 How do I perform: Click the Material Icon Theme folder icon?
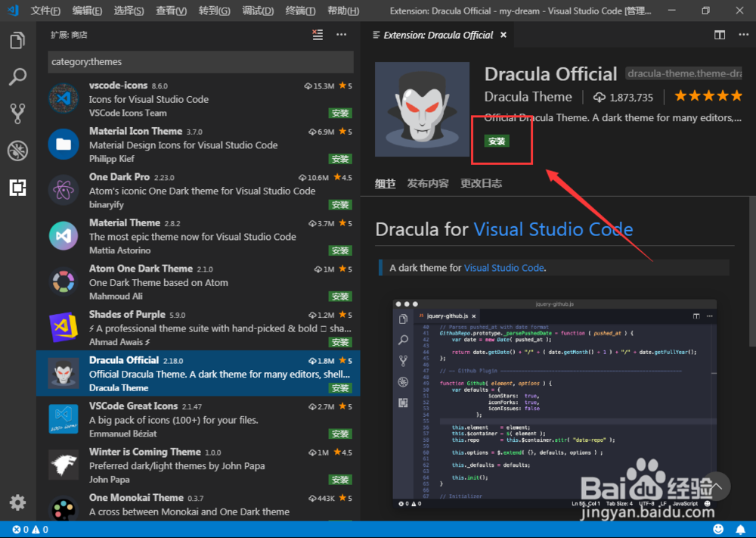coord(64,145)
